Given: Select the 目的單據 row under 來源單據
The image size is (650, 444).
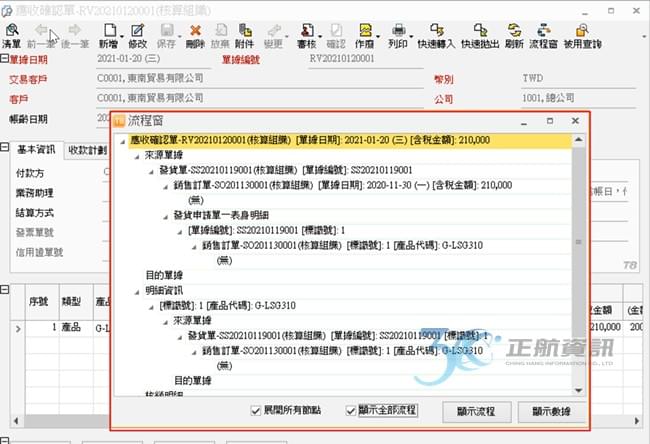Looking at the screenshot, I should click(164, 275).
